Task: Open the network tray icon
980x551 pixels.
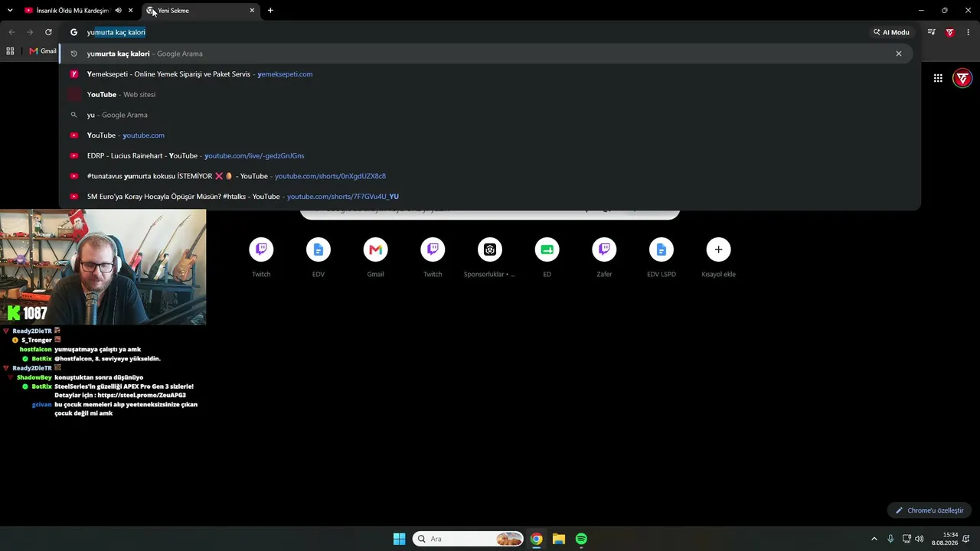Action: click(x=906, y=539)
